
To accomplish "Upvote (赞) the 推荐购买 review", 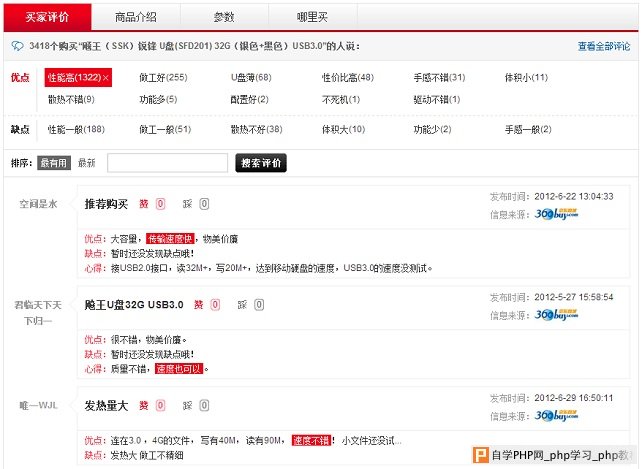I will click(145, 204).
